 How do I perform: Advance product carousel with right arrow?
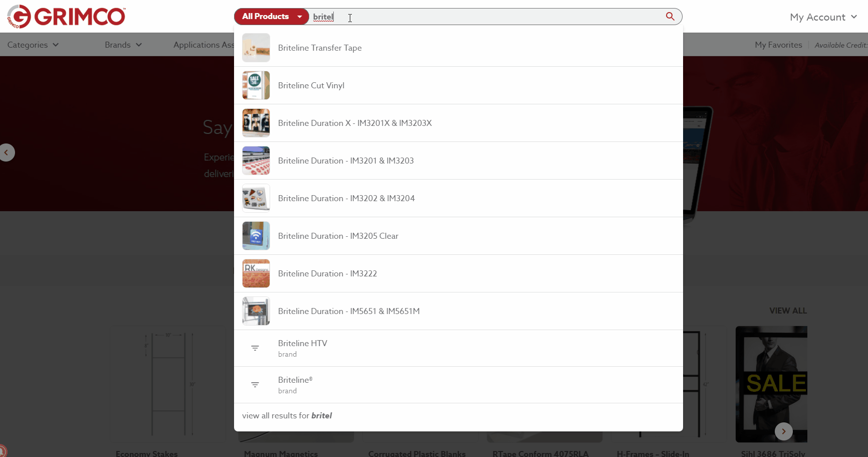(783, 431)
